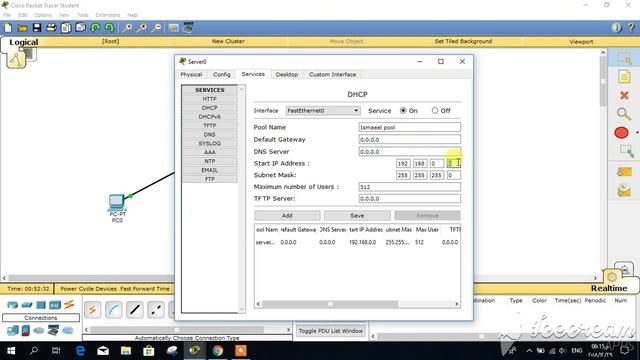Open the Custom Interface tab
640x360 pixels.
point(332,75)
